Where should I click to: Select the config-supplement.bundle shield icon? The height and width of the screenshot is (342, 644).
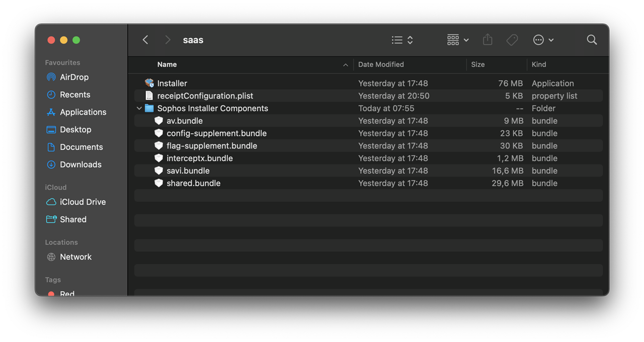click(x=158, y=133)
